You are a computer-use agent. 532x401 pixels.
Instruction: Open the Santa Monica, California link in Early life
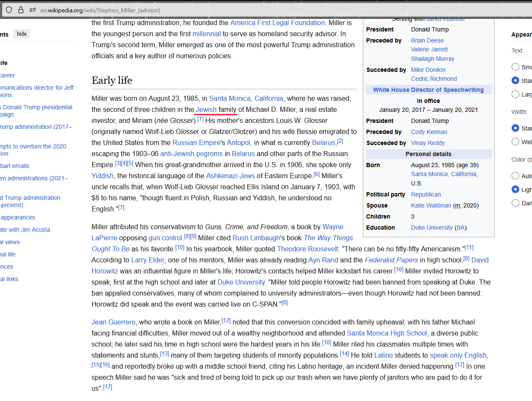pyautogui.click(x=246, y=98)
